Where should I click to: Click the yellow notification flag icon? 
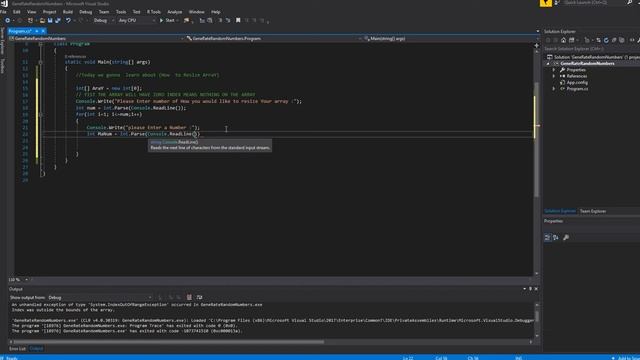point(546,3)
